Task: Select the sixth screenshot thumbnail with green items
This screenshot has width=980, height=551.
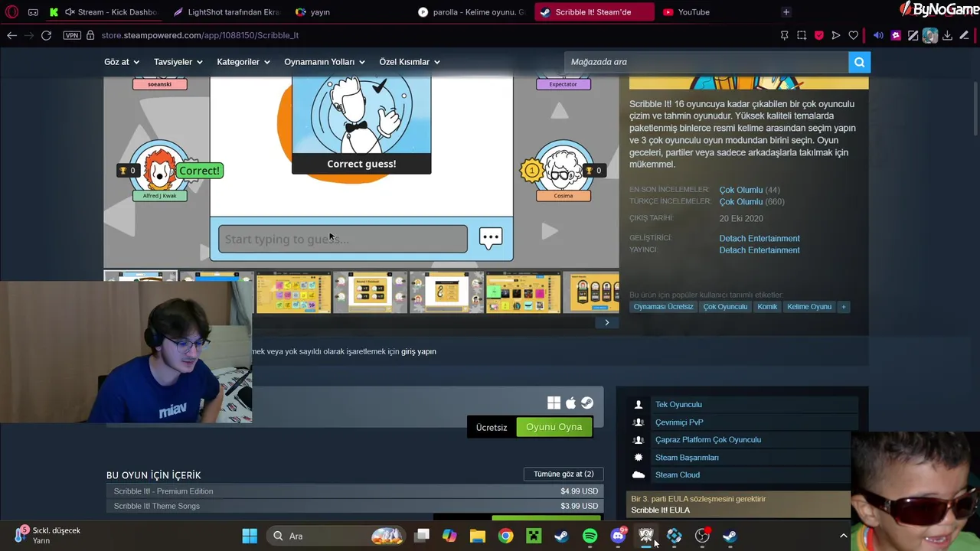Action: pyautogui.click(x=524, y=292)
